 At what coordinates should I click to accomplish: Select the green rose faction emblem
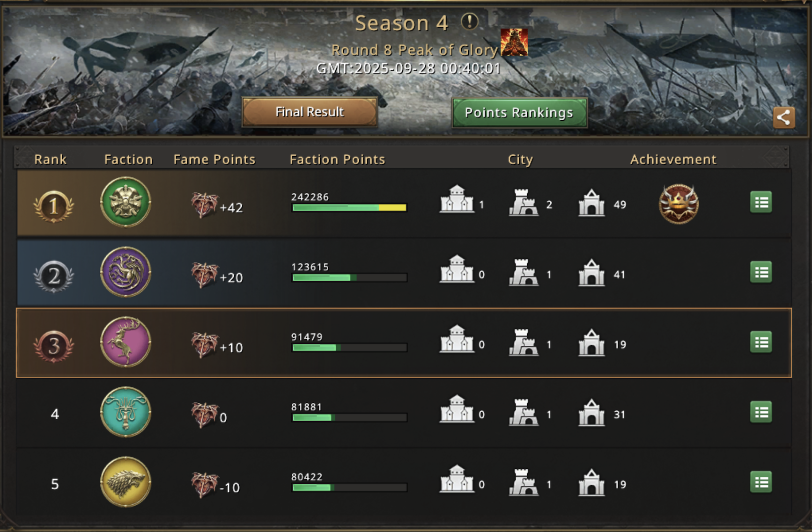point(125,202)
